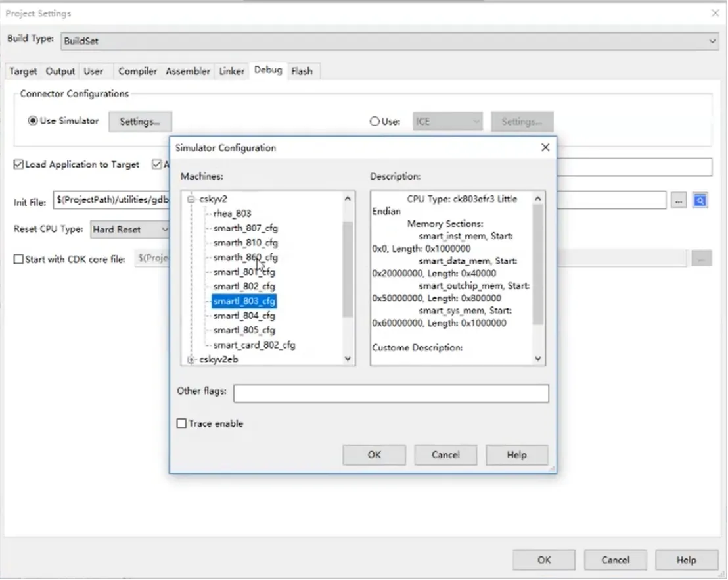Viewport: 728px width, 580px height.
Task: Select the Use Simulator radio button
Action: pyautogui.click(x=32, y=121)
